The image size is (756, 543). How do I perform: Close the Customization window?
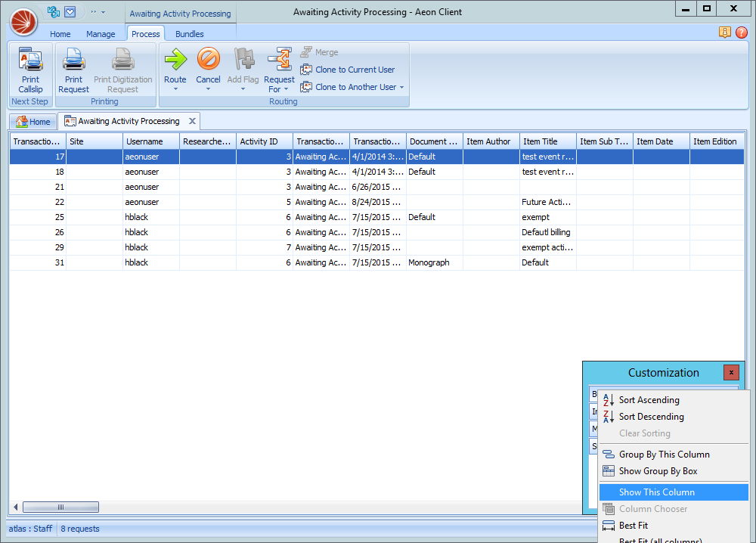[x=731, y=372]
